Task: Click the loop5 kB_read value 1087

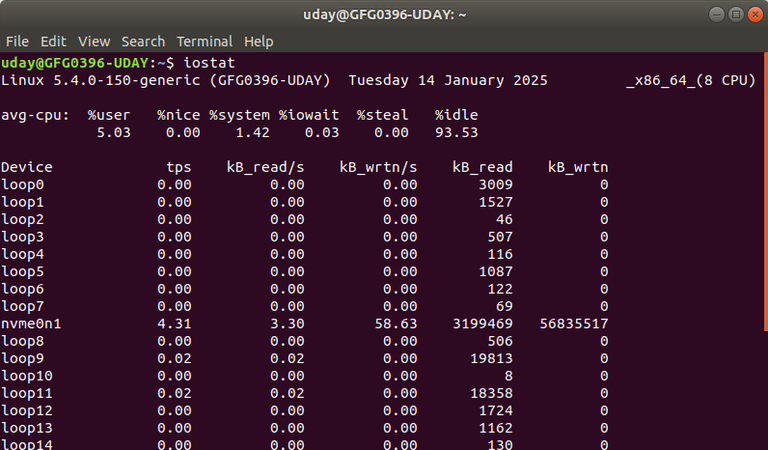Action: pyautogui.click(x=496, y=272)
